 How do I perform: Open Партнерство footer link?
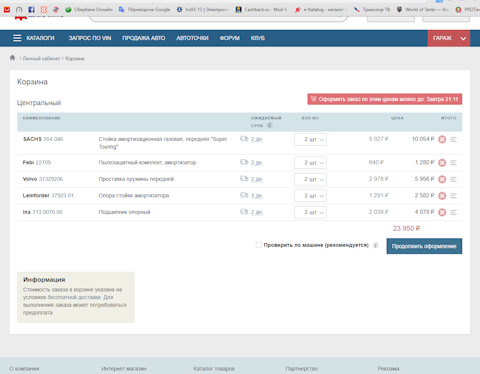coord(302,369)
